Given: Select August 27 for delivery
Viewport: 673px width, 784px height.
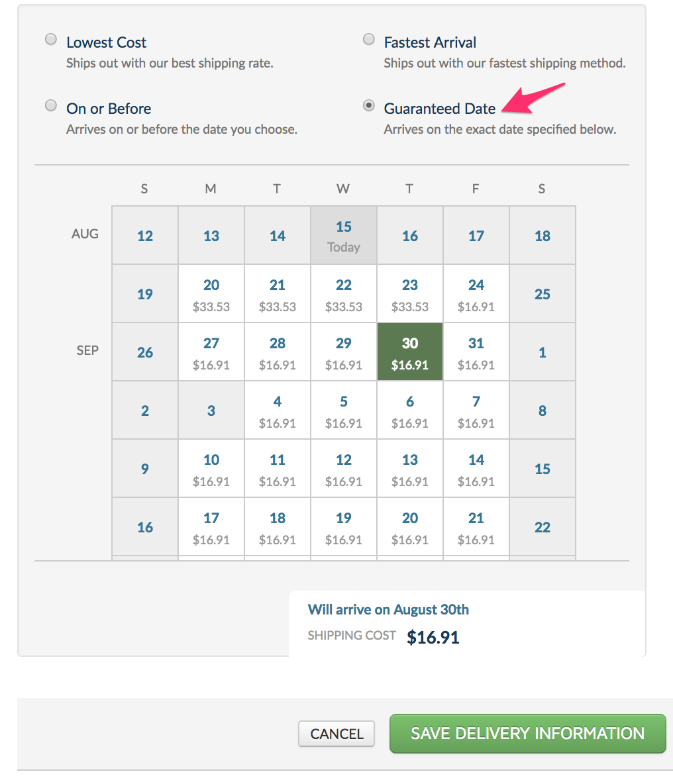Looking at the screenshot, I should [x=211, y=352].
